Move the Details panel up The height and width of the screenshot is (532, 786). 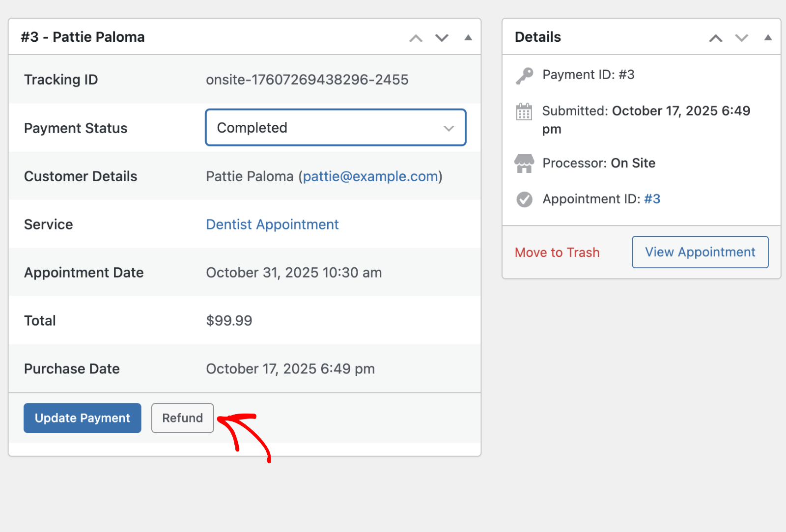(716, 38)
